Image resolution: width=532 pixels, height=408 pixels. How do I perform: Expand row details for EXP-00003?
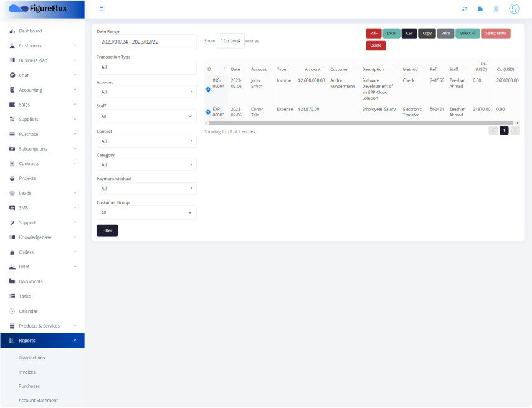point(208,112)
